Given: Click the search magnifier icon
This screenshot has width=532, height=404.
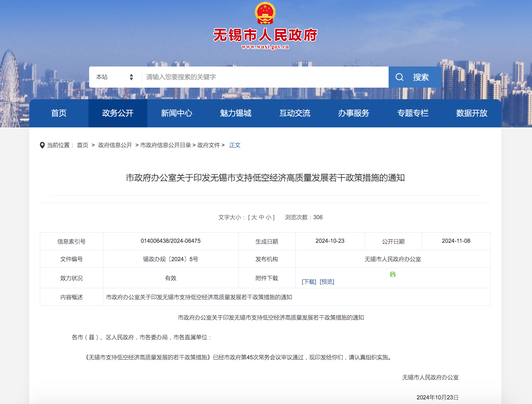Looking at the screenshot, I should [400, 77].
